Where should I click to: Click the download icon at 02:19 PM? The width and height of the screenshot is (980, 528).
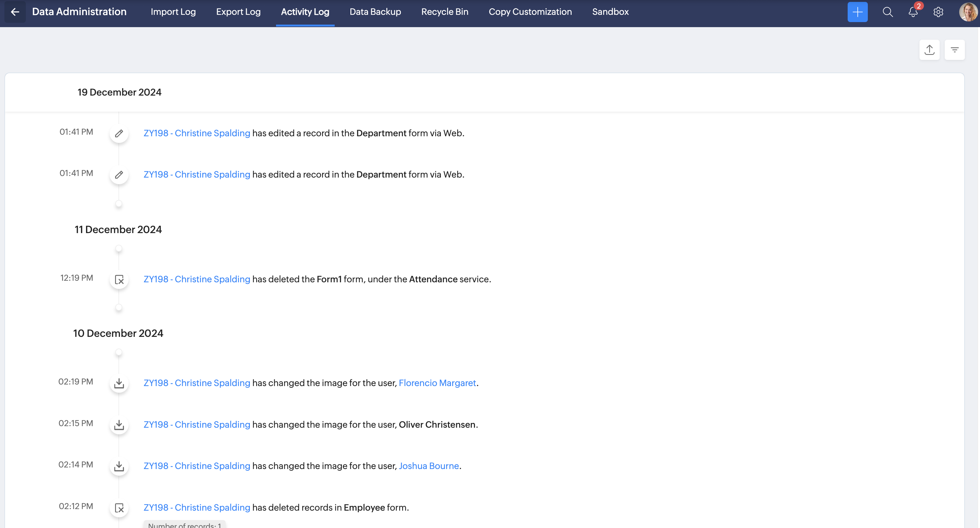pos(119,383)
